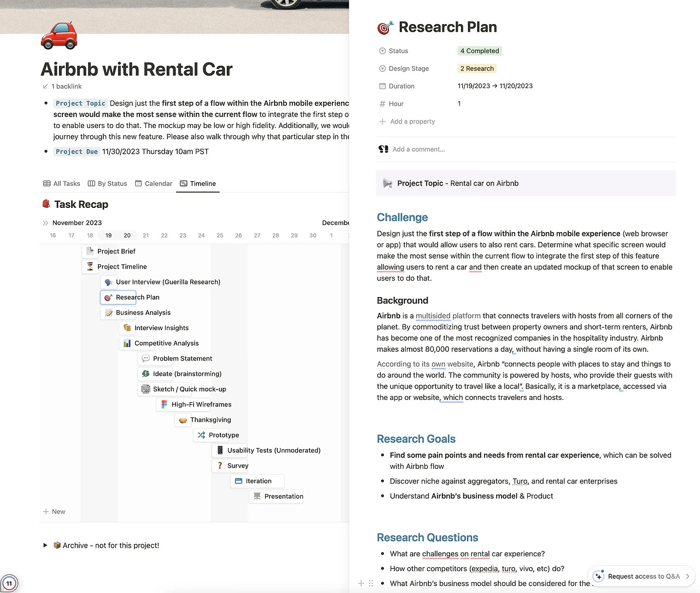The width and height of the screenshot is (700, 593).
Task: Click the plus add-block icon
Action: pos(361,584)
